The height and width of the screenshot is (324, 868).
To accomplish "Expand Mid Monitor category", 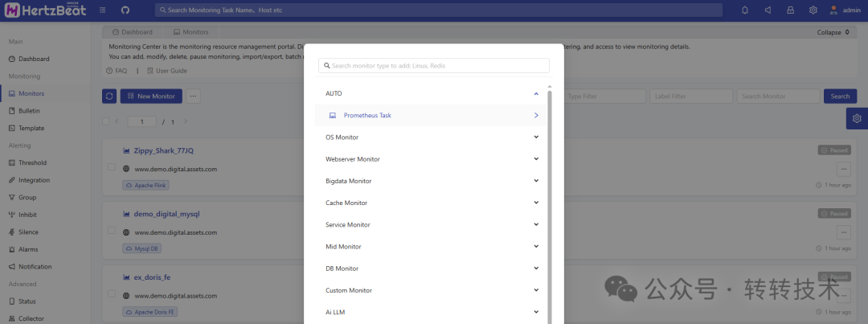I will coord(432,247).
